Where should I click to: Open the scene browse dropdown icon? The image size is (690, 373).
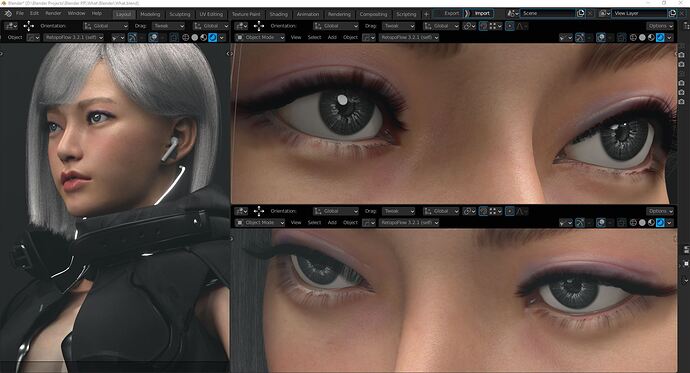[x=512, y=13]
